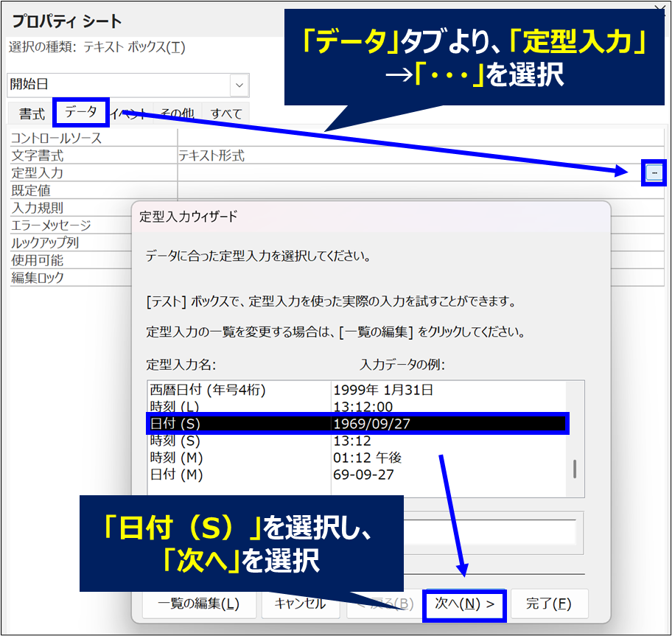Image resolution: width=672 pixels, height=636 pixels.
Task: Click the 定型入力 build button (…)
Action: point(654,172)
